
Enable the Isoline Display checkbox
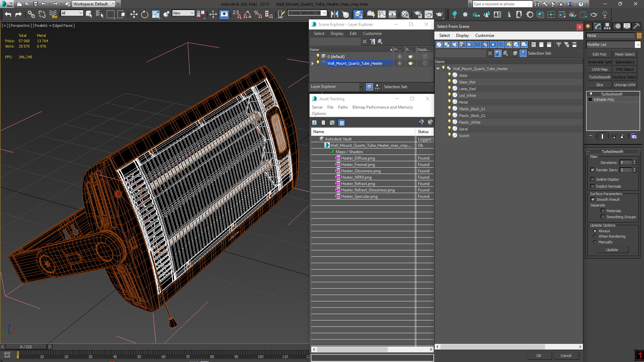pyautogui.click(x=592, y=179)
